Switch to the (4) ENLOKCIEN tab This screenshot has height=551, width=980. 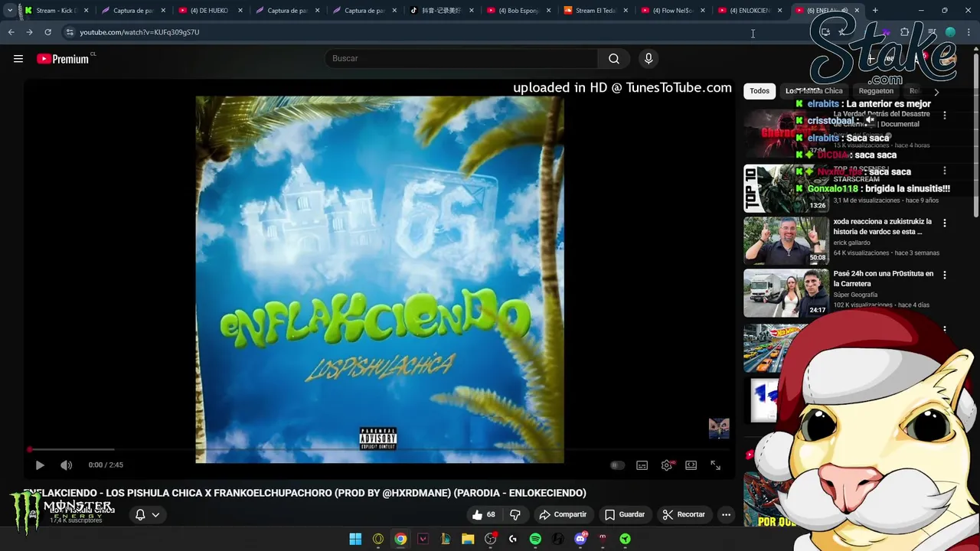[x=751, y=11]
